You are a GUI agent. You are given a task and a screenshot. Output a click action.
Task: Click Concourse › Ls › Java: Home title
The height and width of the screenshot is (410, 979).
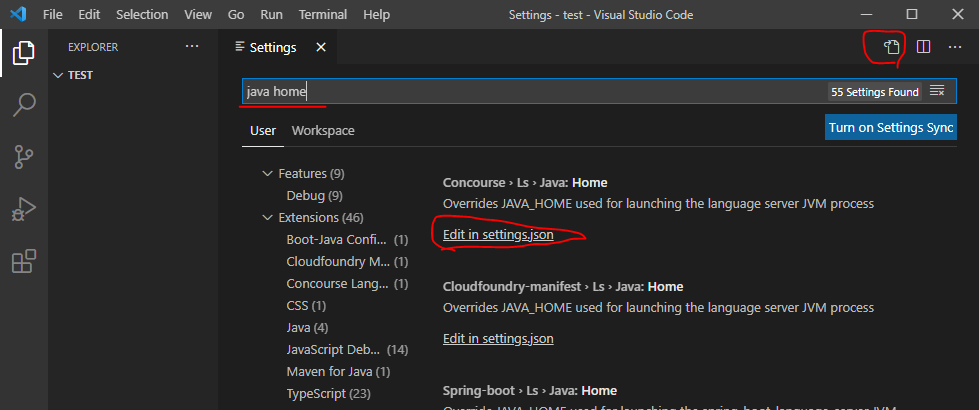pos(525,183)
